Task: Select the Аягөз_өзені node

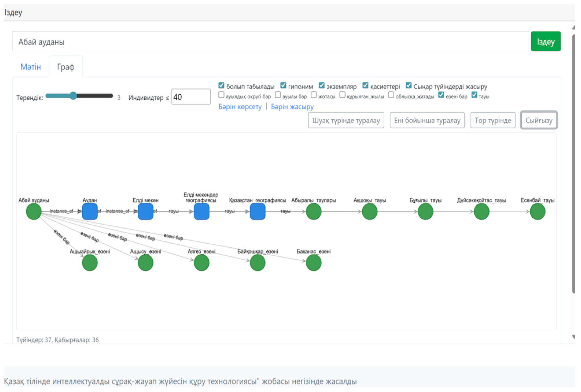Action: (202, 263)
